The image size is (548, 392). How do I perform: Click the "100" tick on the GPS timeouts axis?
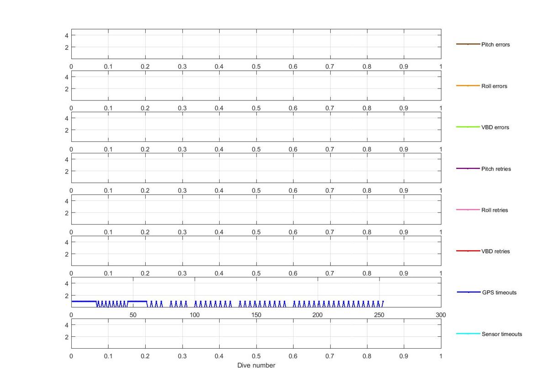(195, 315)
